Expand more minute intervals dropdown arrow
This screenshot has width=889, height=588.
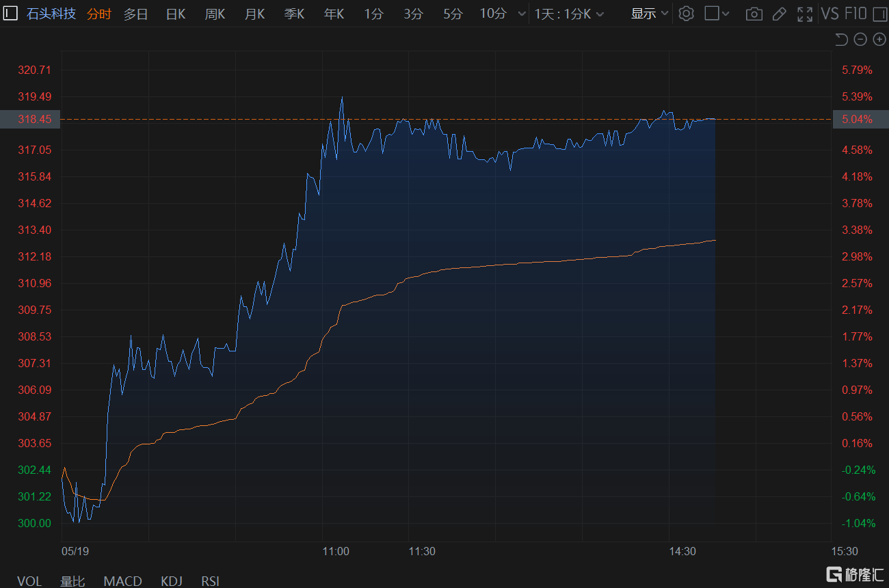[522, 14]
